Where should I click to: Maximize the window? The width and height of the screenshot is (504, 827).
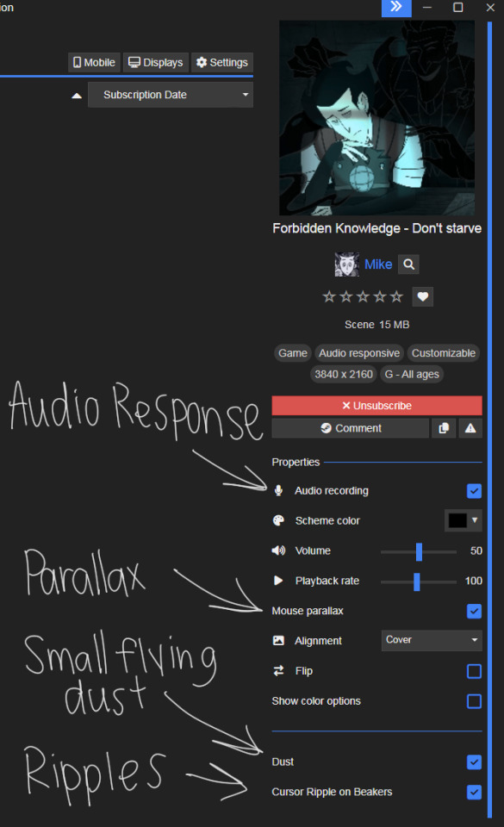[458, 8]
